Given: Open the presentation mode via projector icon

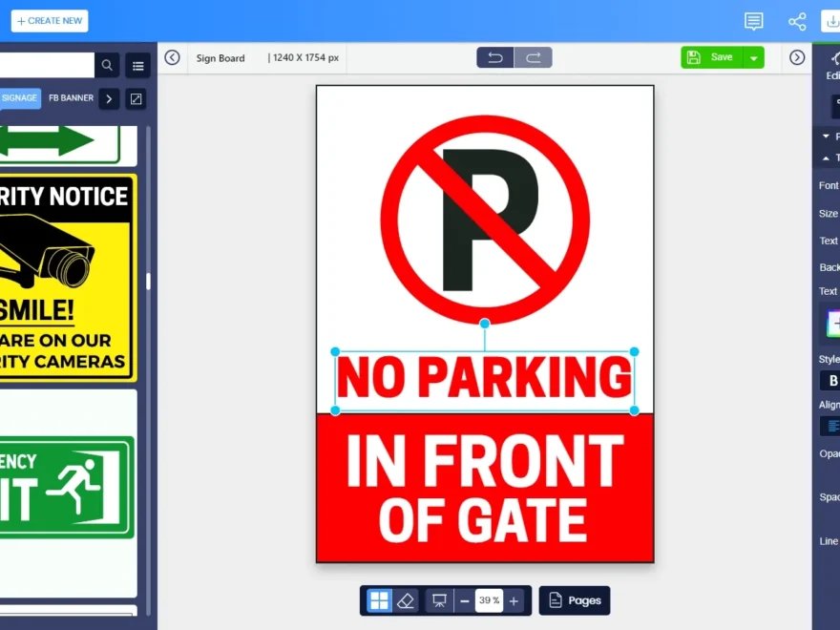Looking at the screenshot, I should [x=439, y=600].
